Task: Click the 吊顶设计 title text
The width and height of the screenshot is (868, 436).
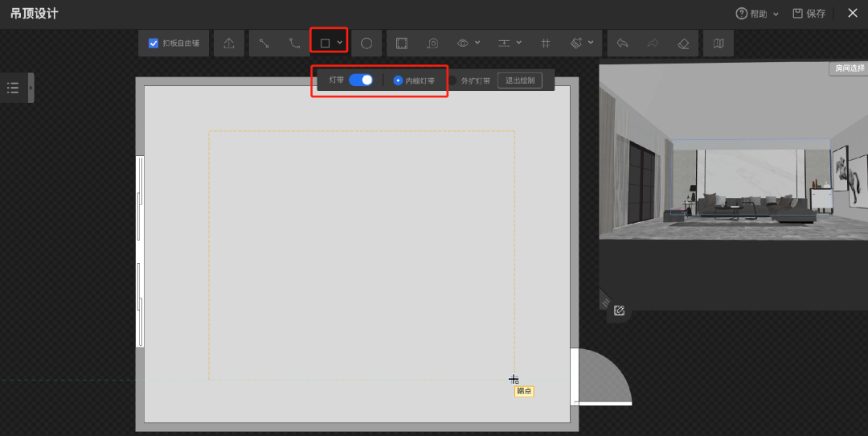Action: click(34, 14)
